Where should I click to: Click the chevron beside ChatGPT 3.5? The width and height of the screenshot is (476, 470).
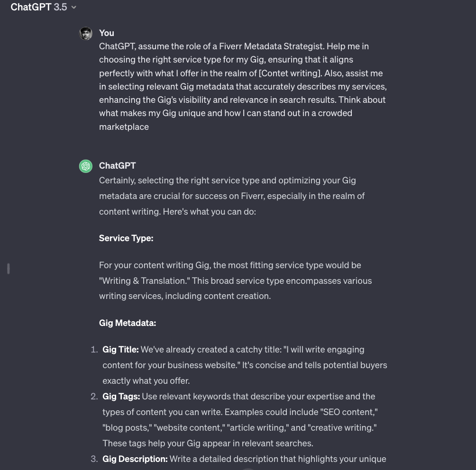(74, 8)
